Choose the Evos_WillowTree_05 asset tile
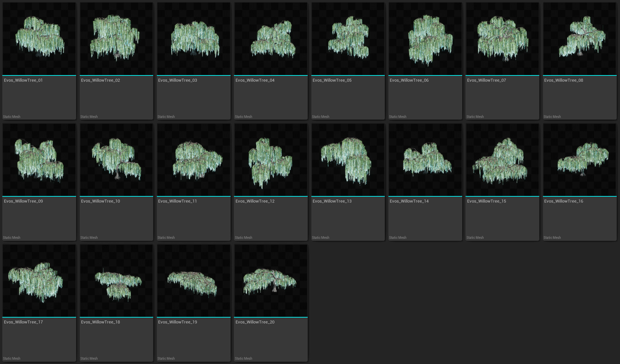Image resolution: width=620 pixels, height=364 pixels. (348, 39)
